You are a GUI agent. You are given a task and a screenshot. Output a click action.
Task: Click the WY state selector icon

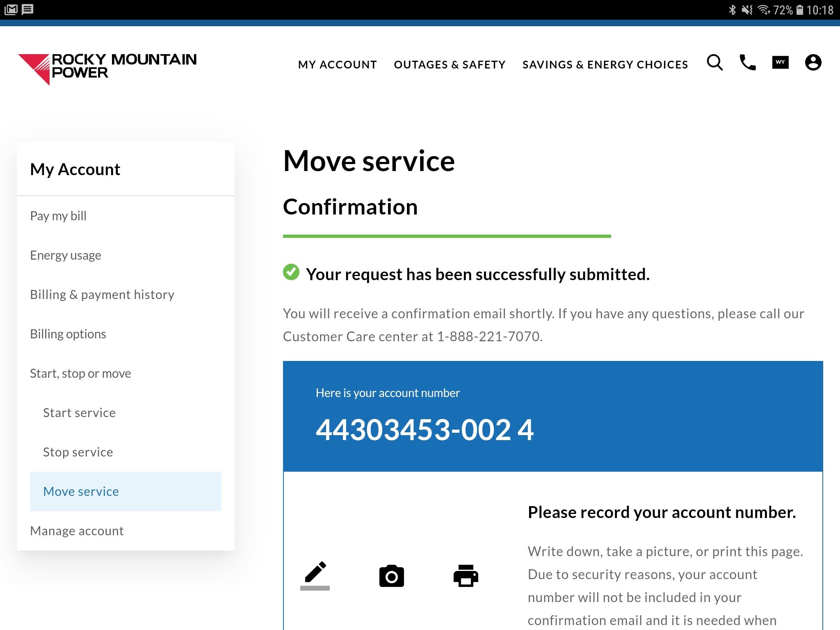pyautogui.click(x=780, y=63)
